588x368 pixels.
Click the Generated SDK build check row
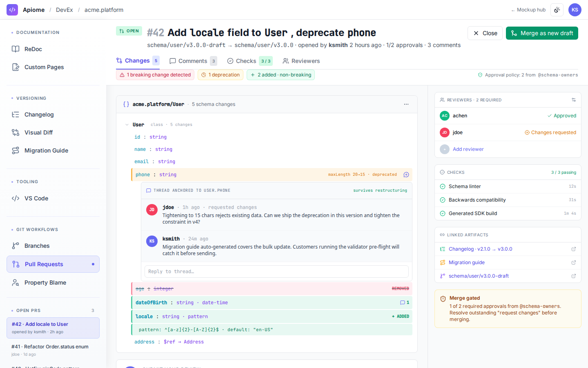508,213
